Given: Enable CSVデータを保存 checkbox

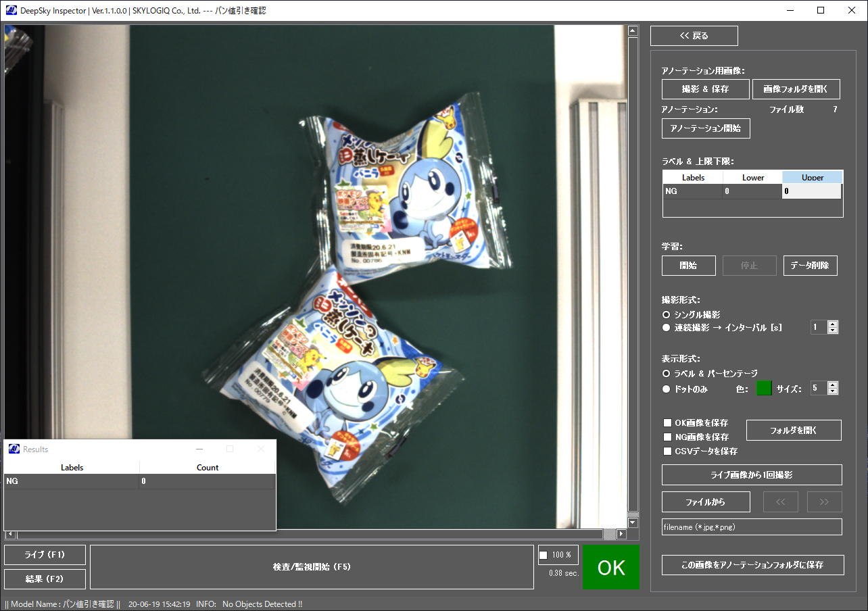Looking at the screenshot, I should pyautogui.click(x=668, y=451).
